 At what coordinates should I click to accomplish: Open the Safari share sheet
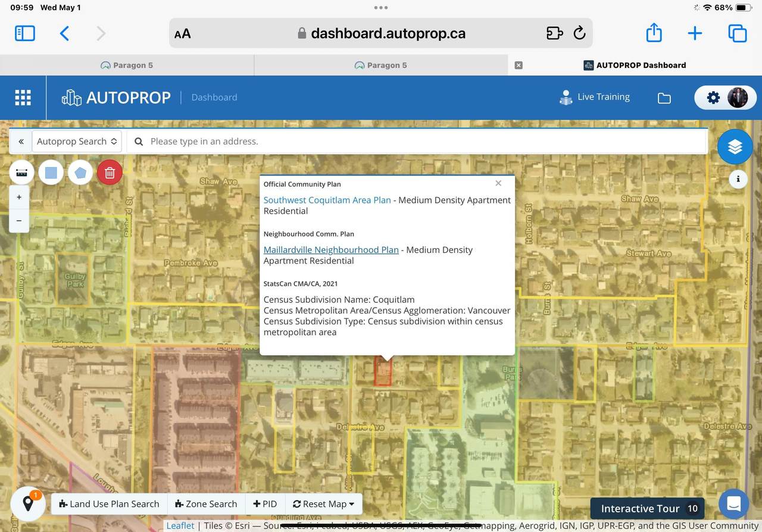click(654, 32)
